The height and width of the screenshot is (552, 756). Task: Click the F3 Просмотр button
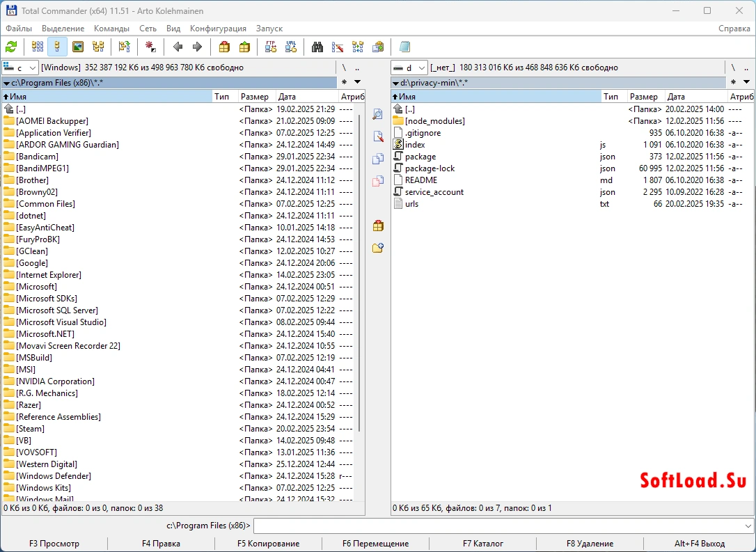(x=54, y=544)
